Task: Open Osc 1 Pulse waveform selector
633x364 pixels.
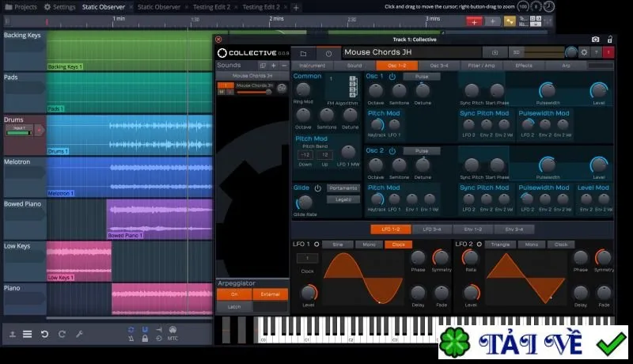Action: (422, 76)
